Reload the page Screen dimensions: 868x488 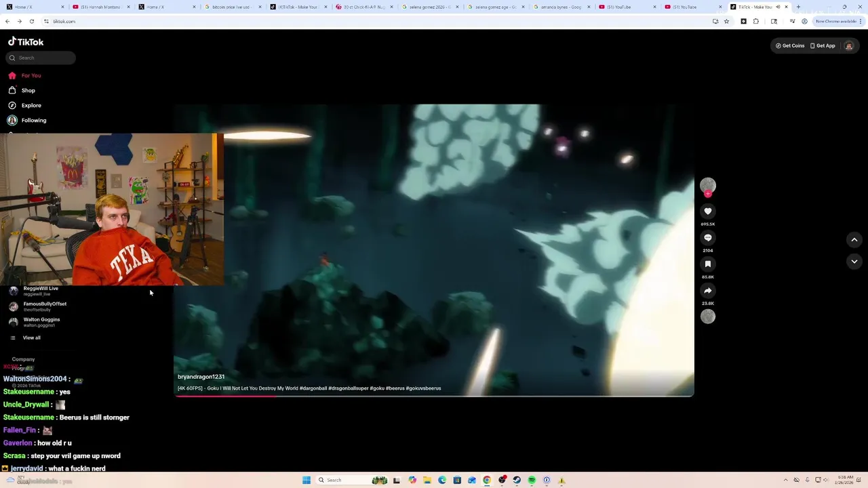pyautogui.click(x=31, y=21)
